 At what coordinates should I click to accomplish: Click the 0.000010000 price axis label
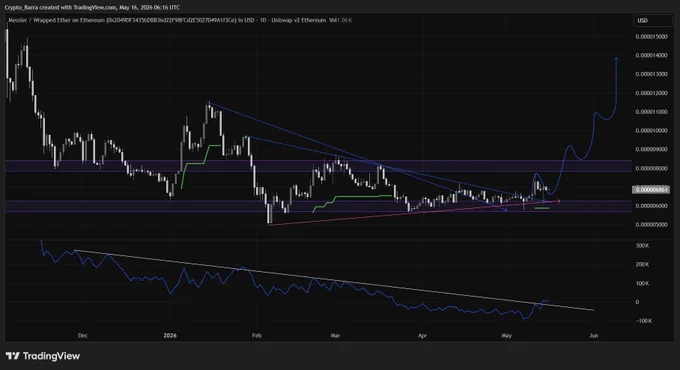pos(651,131)
